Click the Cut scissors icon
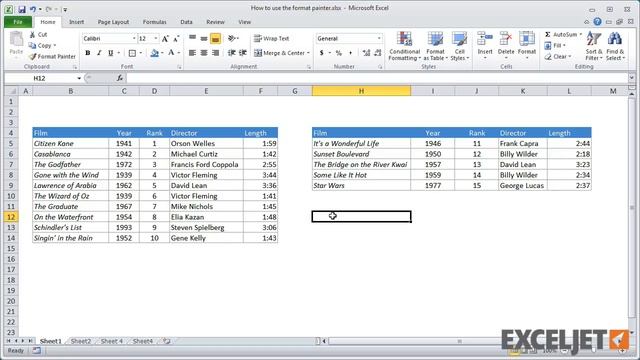Viewport: 640px width, 360px height. [x=33, y=35]
